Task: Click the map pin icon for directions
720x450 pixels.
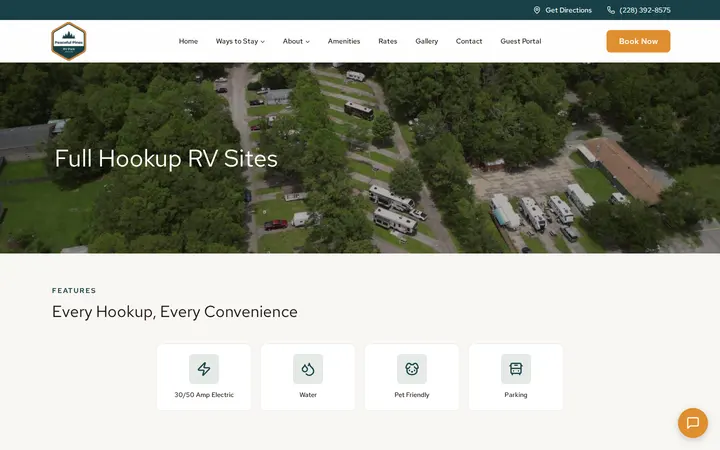Action: (x=536, y=10)
